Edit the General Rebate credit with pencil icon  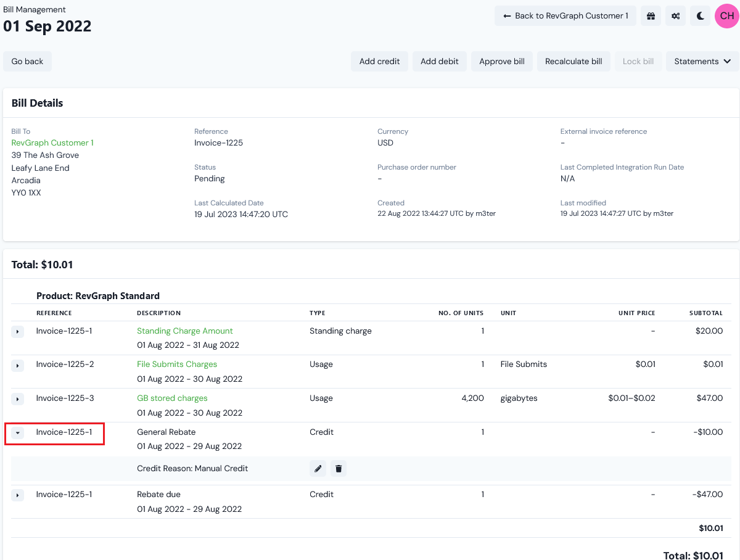[x=318, y=469]
